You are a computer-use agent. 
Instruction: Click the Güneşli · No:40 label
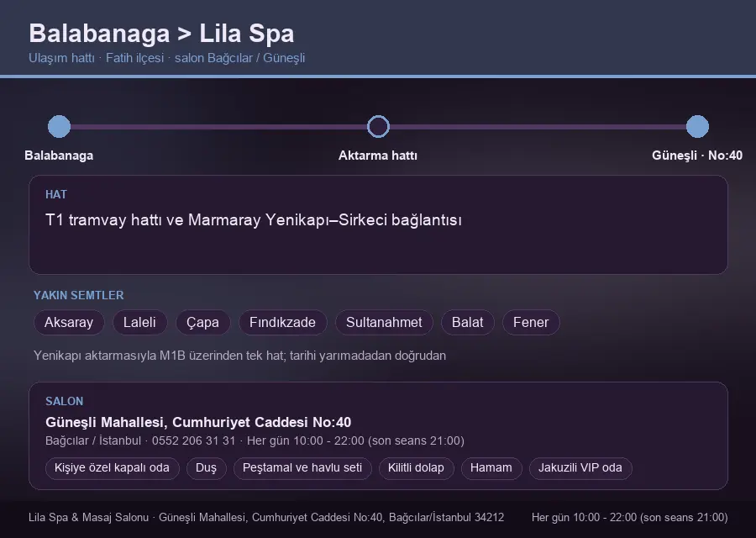click(697, 156)
